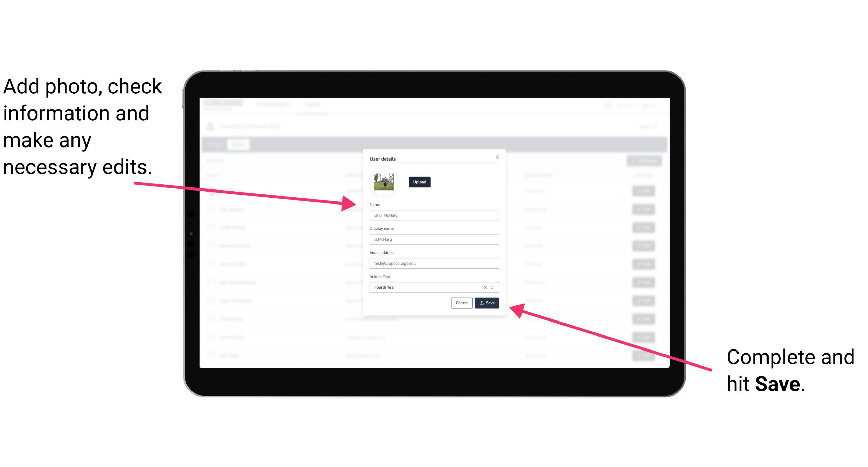Image resolution: width=868 pixels, height=467 pixels.
Task: Select the Name input field
Action: pyautogui.click(x=434, y=215)
